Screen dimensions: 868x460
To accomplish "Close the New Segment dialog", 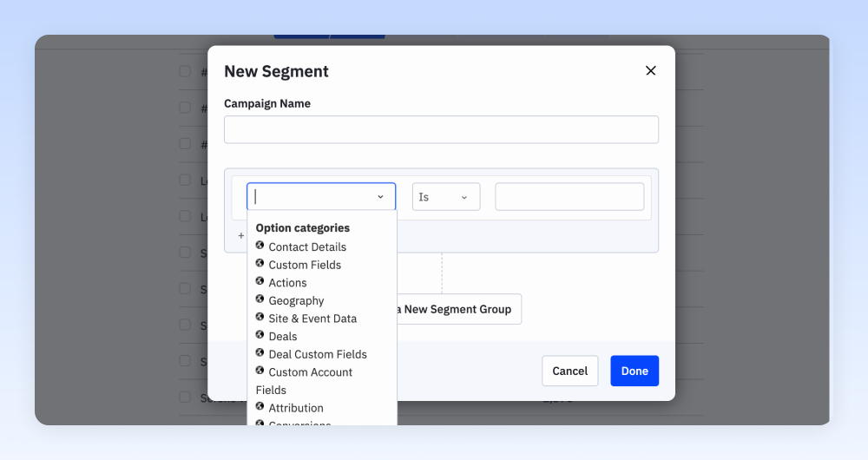I will point(650,70).
